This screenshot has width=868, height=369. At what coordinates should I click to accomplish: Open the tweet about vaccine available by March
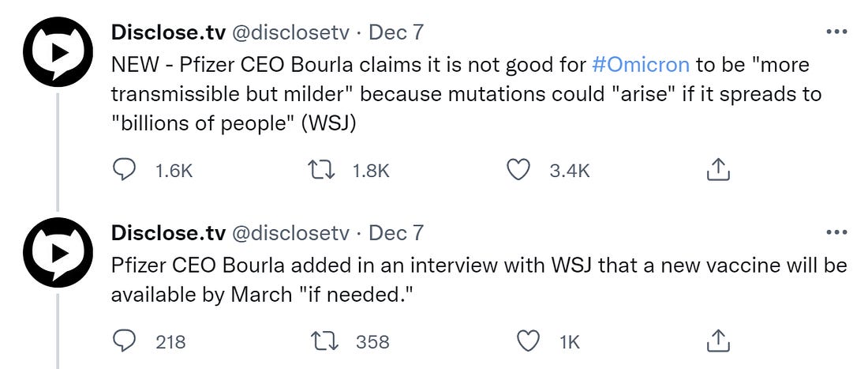click(473, 280)
